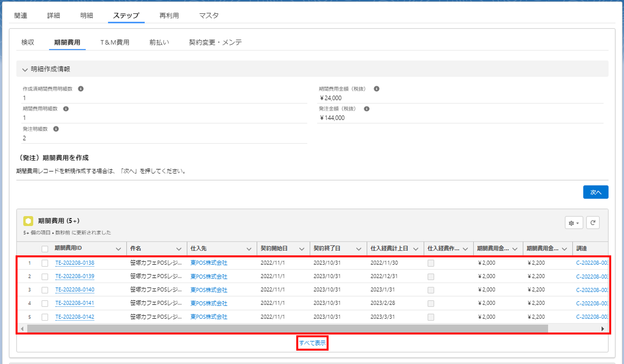624x364 pixels.
Task: Toggle the select-all checkbox in table header
Action: (x=45, y=249)
